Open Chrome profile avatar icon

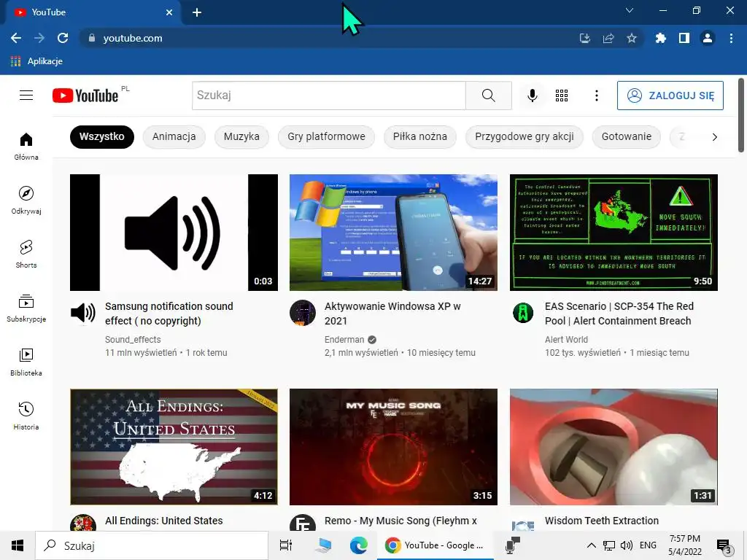(x=708, y=38)
